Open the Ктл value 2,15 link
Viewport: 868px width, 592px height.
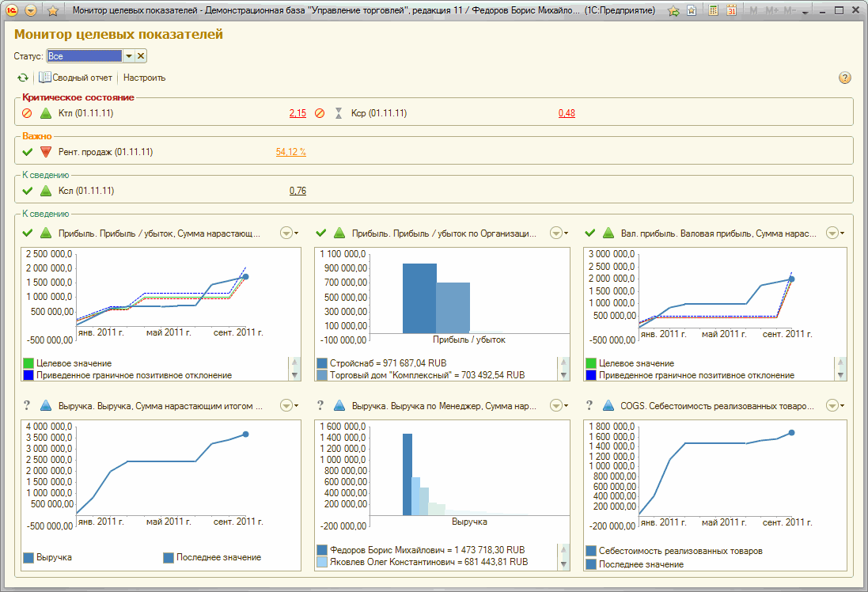pyautogui.click(x=298, y=113)
